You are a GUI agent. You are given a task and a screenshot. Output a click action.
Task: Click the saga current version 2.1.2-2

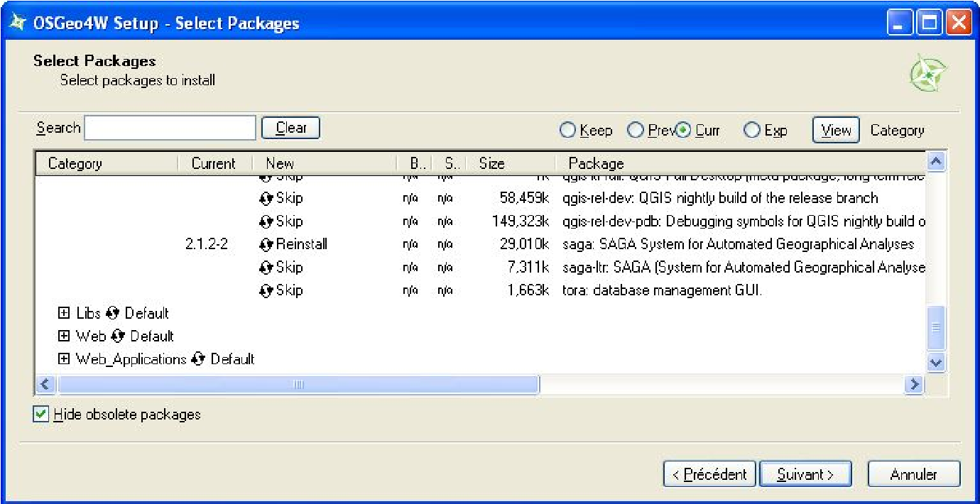tap(206, 244)
